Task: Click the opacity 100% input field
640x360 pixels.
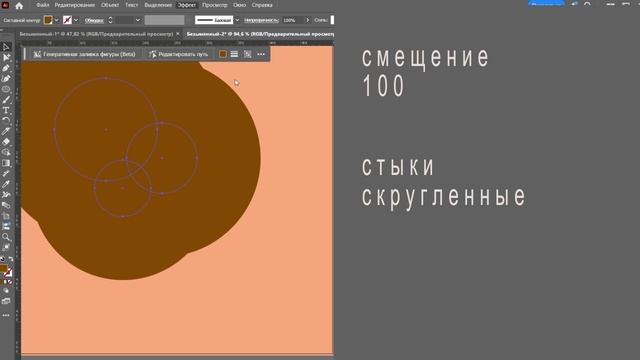Action: click(x=293, y=20)
